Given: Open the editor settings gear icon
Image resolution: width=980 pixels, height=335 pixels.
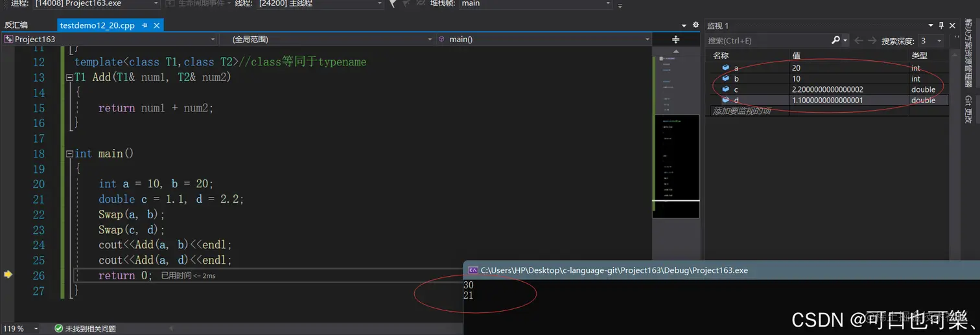Looking at the screenshot, I should tap(696, 25).
